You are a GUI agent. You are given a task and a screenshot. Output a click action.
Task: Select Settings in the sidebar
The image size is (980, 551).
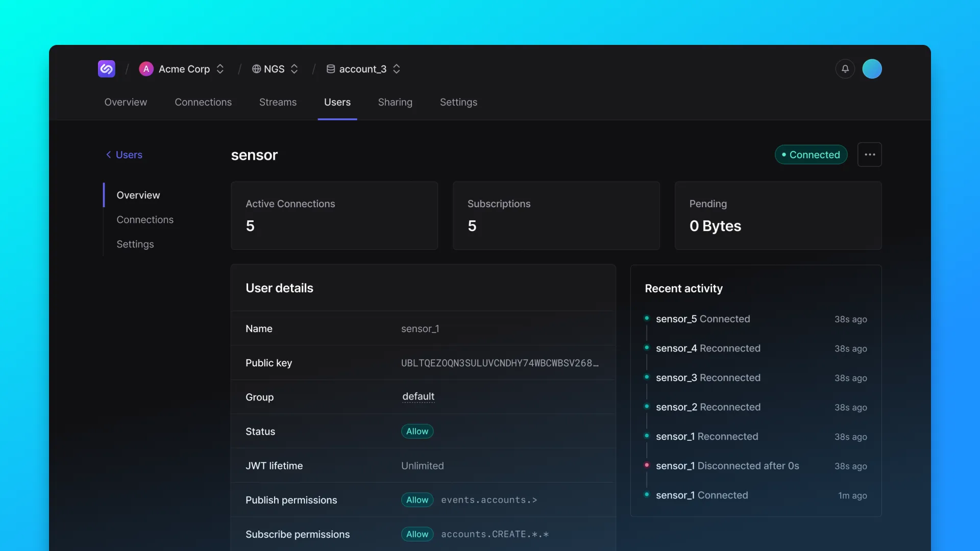pos(135,244)
